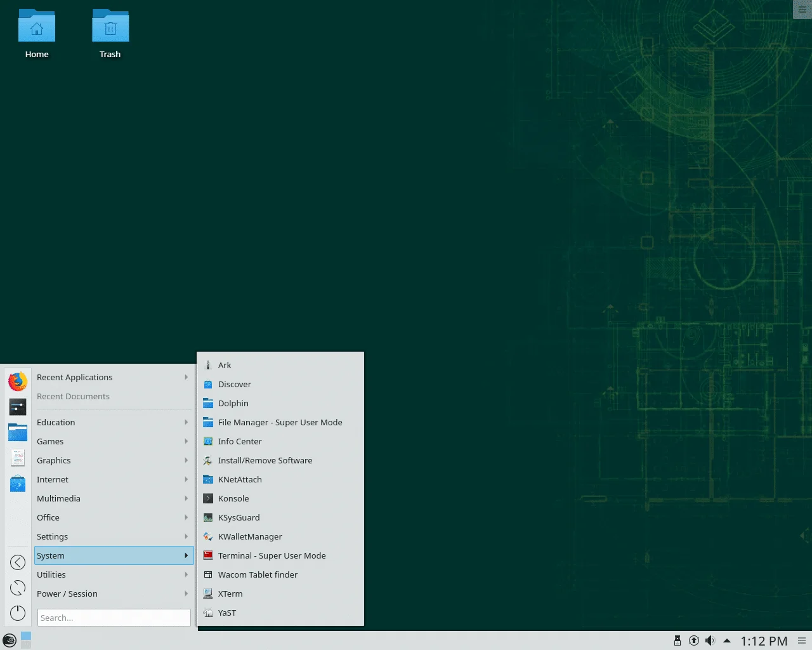Image resolution: width=812 pixels, height=650 pixels.
Task: Click into the Search field
Action: pyautogui.click(x=114, y=618)
